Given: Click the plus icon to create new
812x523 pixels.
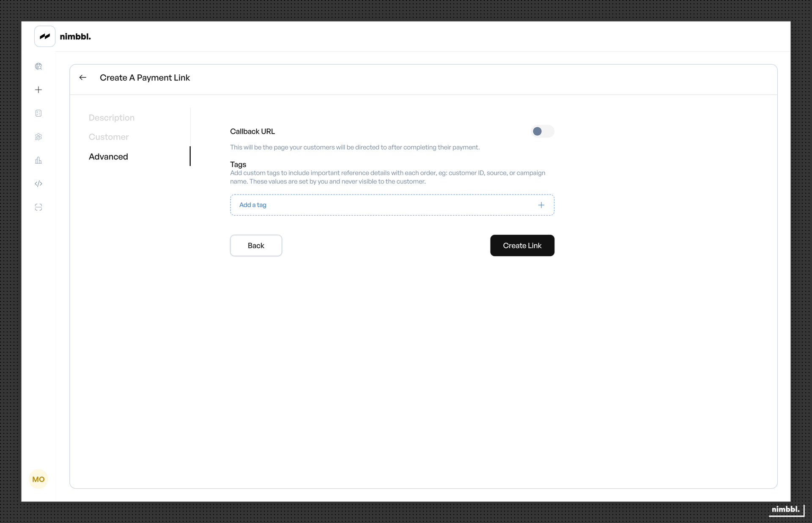Looking at the screenshot, I should 38,90.
